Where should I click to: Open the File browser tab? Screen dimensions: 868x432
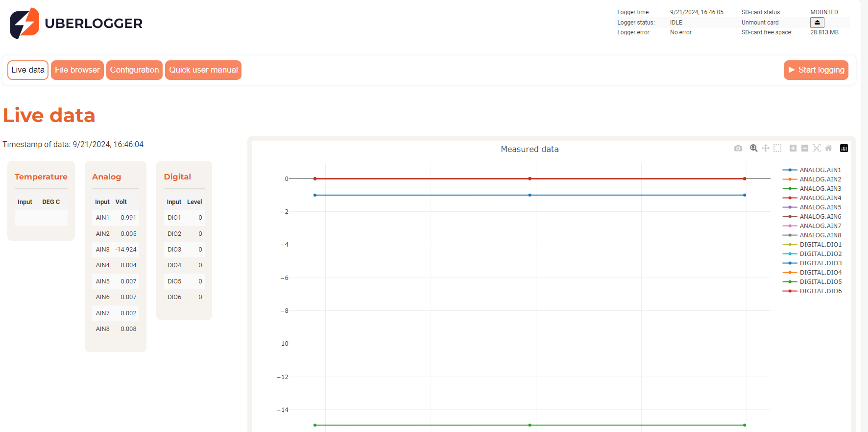[x=77, y=70]
